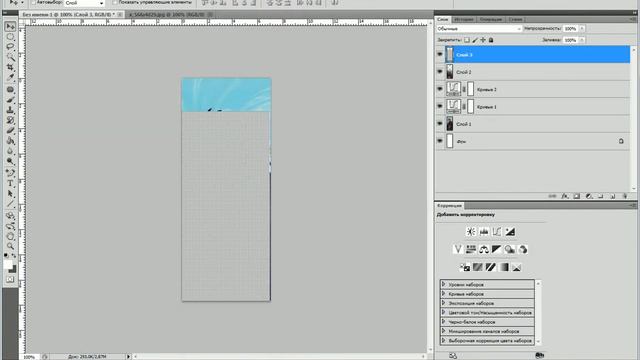Add a Color Balance adjustment
Screen dimensions: 640x360
(484, 249)
